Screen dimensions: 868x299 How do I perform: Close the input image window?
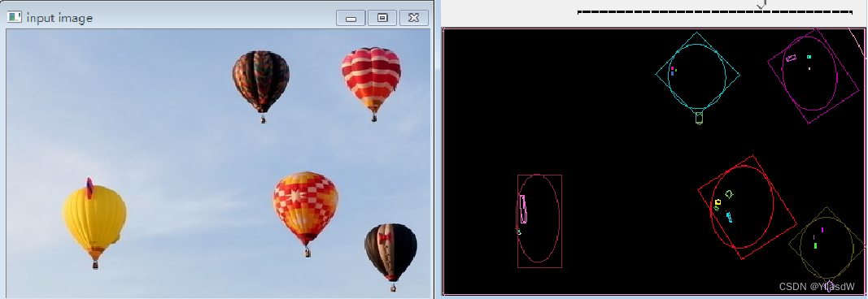(413, 18)
